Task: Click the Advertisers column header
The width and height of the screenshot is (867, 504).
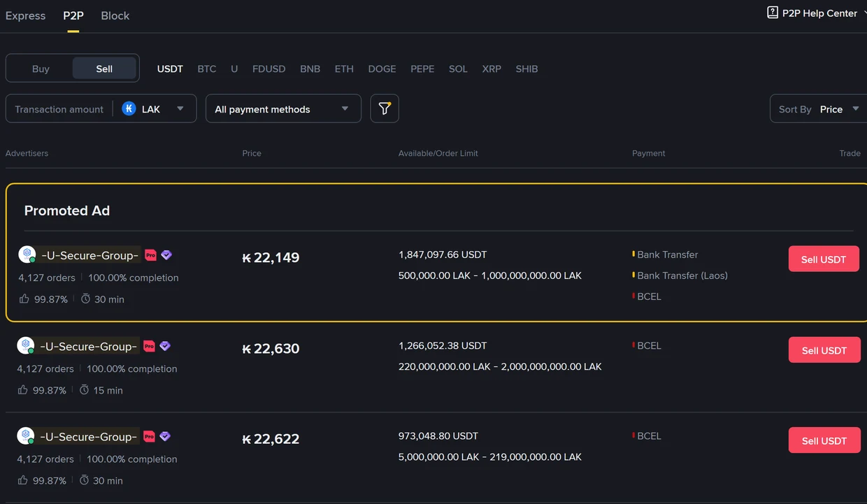Action: [x=27, y=153]
